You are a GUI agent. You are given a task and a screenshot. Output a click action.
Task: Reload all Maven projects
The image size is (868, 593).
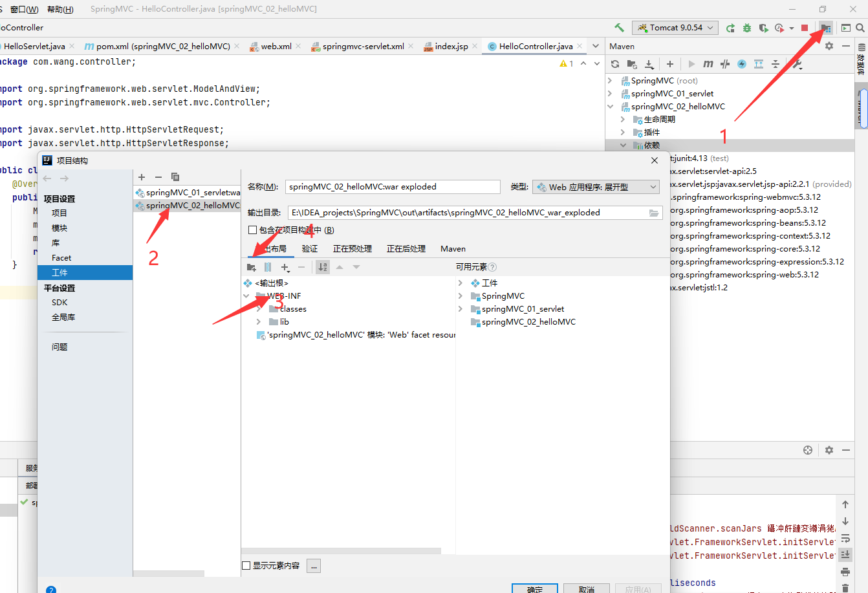(615, 64)
